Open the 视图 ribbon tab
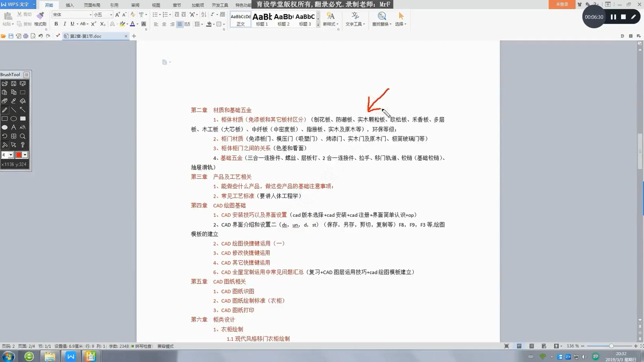The width and height of the screenshot is (644, 362). pyautogui.click(x=156, y=5)
